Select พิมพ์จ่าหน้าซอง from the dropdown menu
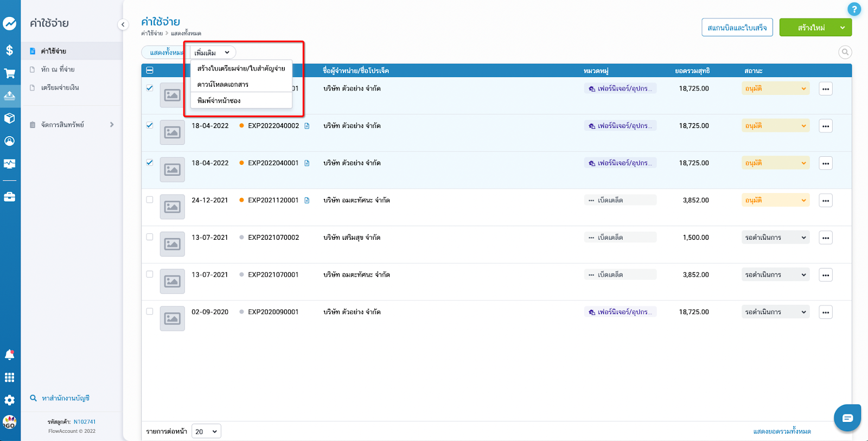 point(219,100)
